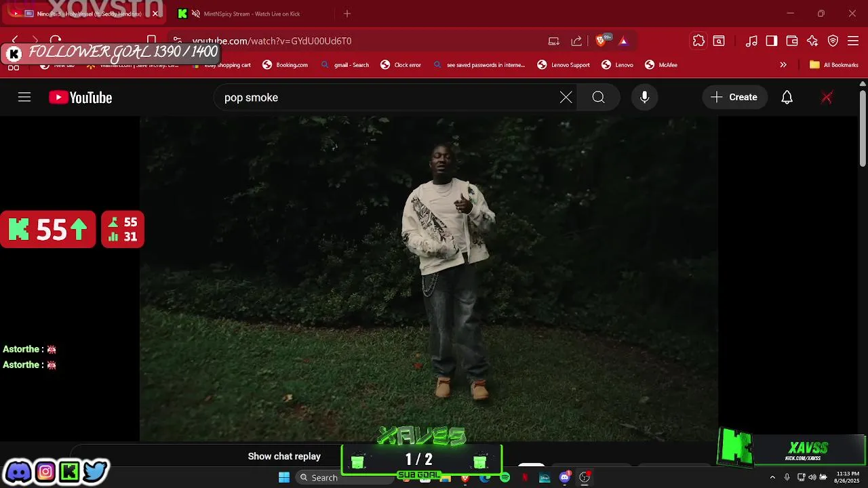Open the Brave Wallet icon
Image resolution: width=868 pixels, height=488 pixels.
tap(791, 41)
